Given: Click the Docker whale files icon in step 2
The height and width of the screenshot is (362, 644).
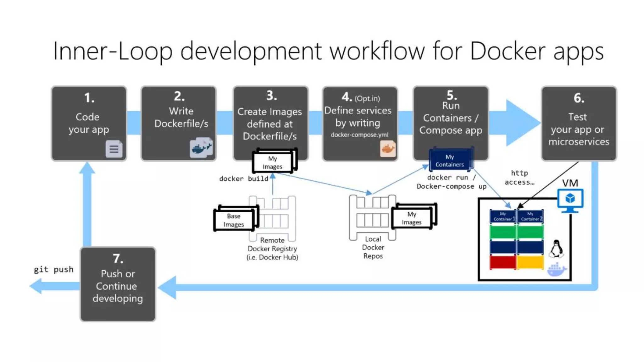Looking at the screenshot, I should tap(201, 147).
